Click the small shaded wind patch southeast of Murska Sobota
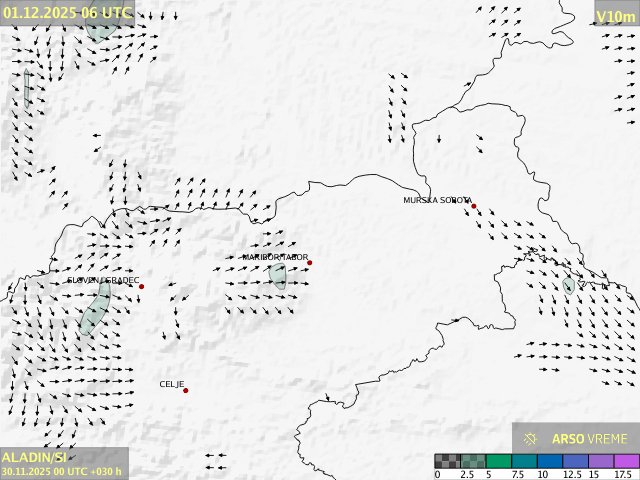 click(568, 286)
